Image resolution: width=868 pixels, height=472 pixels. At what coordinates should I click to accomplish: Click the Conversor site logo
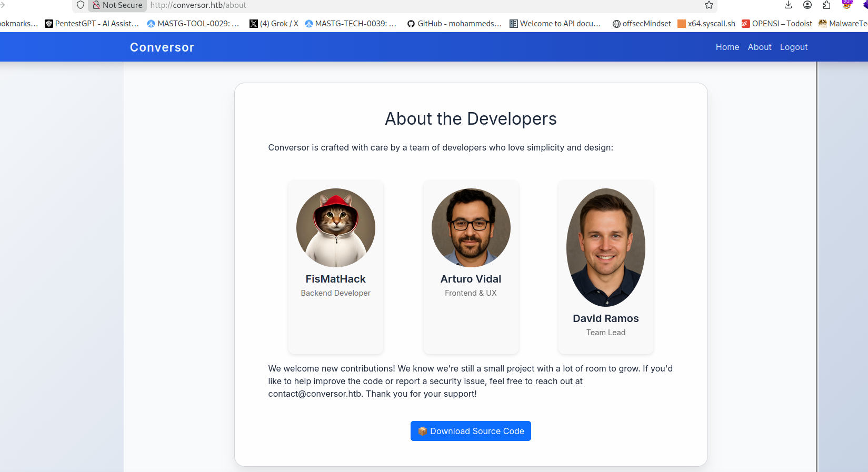(162, 47)
